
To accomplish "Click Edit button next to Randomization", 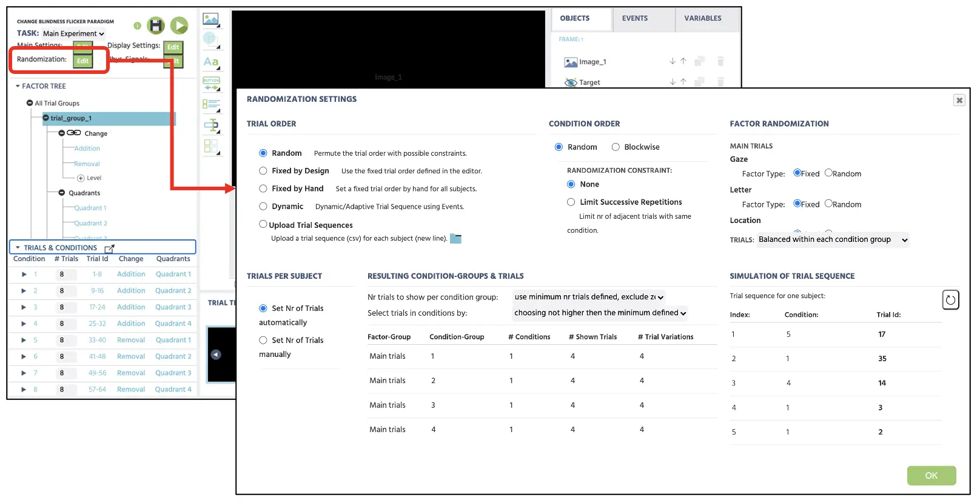I will click(82, 61).
